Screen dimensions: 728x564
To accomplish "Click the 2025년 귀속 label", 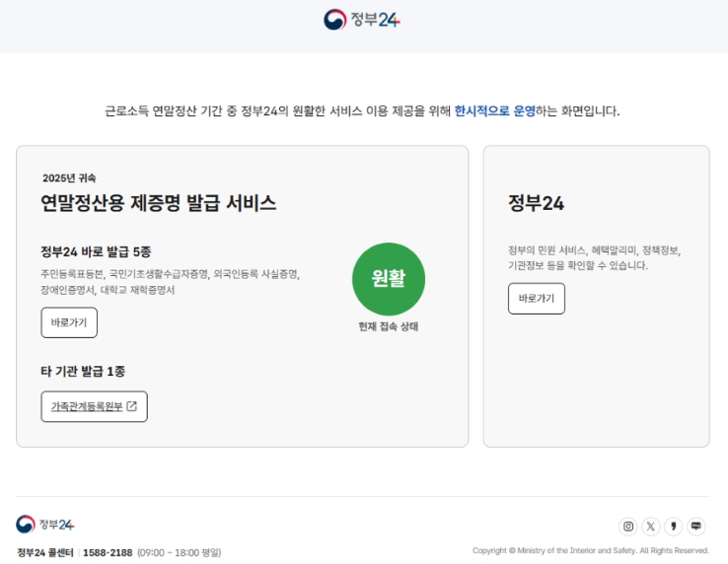I will pyautogui.click(x=69, y=178).
